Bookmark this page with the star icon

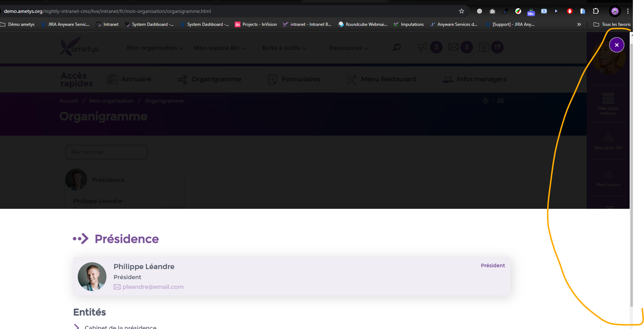(x=462, y=11)
